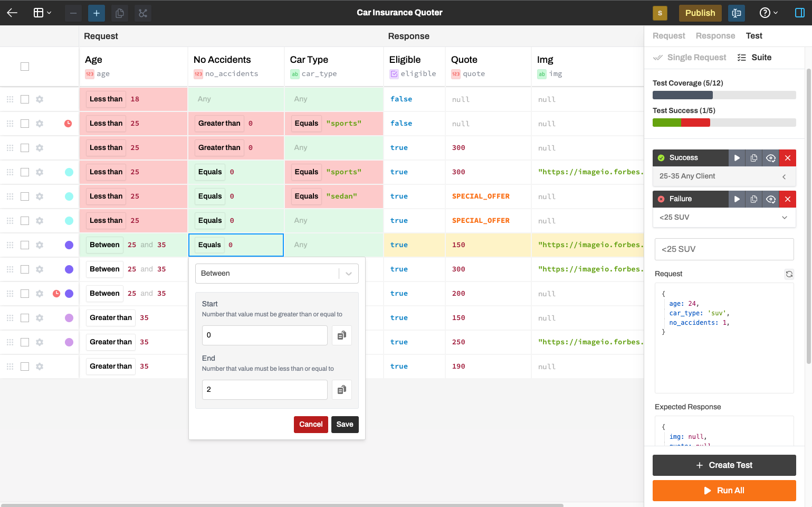Toggle the sidebar panel icon at top right
Image resolution: width=812 pixels, height=507 pixels.
click(x=799, y=13)
